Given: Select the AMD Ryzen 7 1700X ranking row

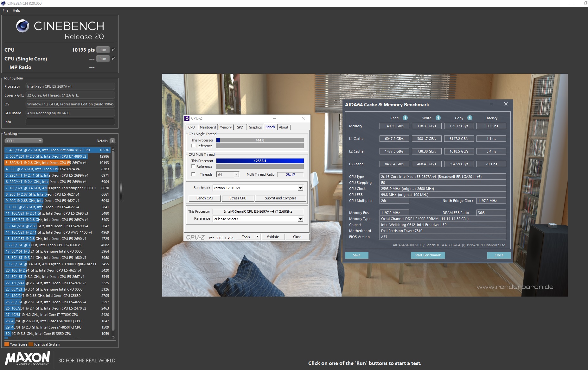Looking at the screenshot, I should click(57, 264).
